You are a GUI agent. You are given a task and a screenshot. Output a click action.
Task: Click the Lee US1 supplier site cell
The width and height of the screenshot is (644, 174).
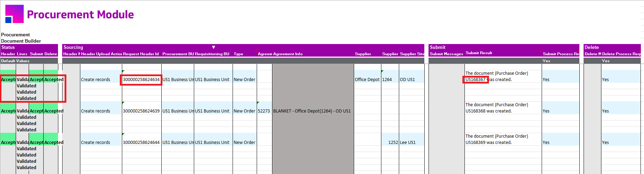pos(408,143)
